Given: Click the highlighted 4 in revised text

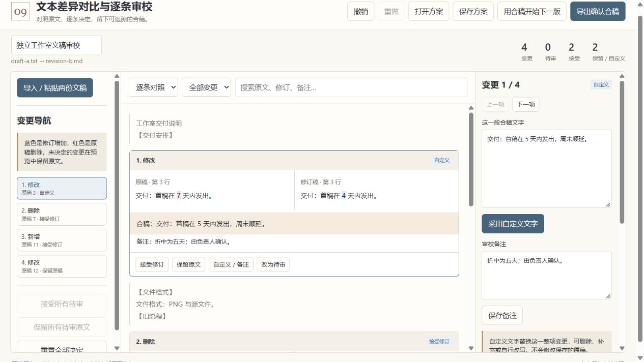Looking at the screenshot, I should pos(344,196).
